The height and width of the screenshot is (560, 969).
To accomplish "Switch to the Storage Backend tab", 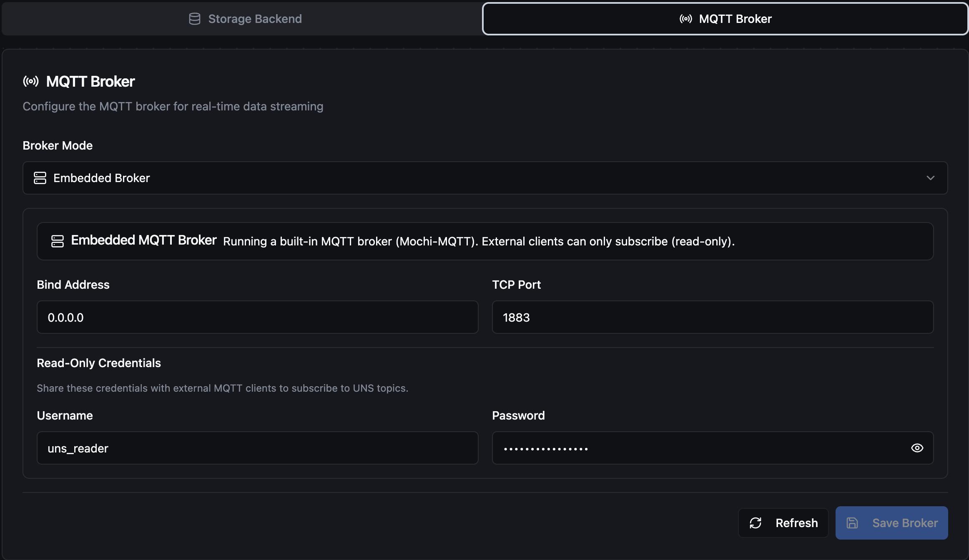I will tap(242, 19).
